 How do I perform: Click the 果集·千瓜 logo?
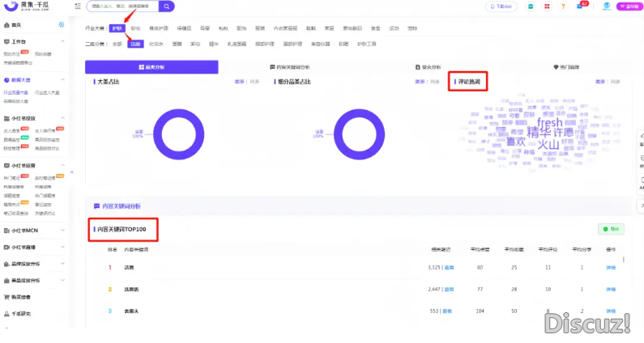coord(27,6)
